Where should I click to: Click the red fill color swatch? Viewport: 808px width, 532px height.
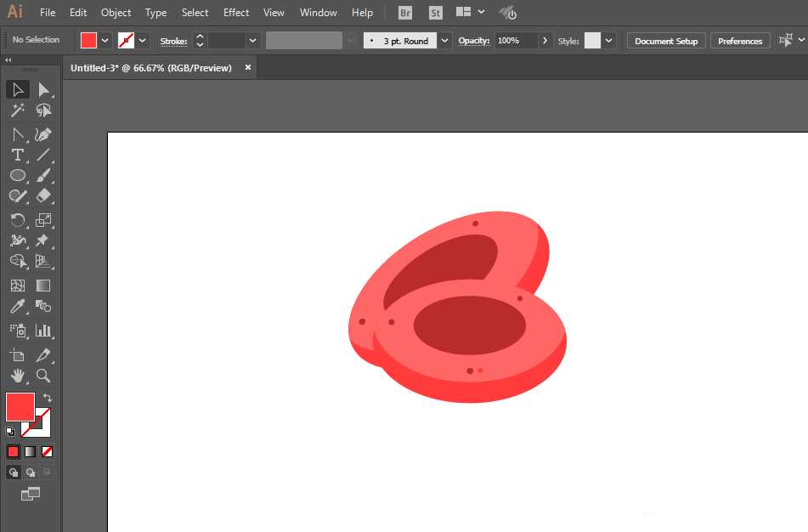[88, 39]
